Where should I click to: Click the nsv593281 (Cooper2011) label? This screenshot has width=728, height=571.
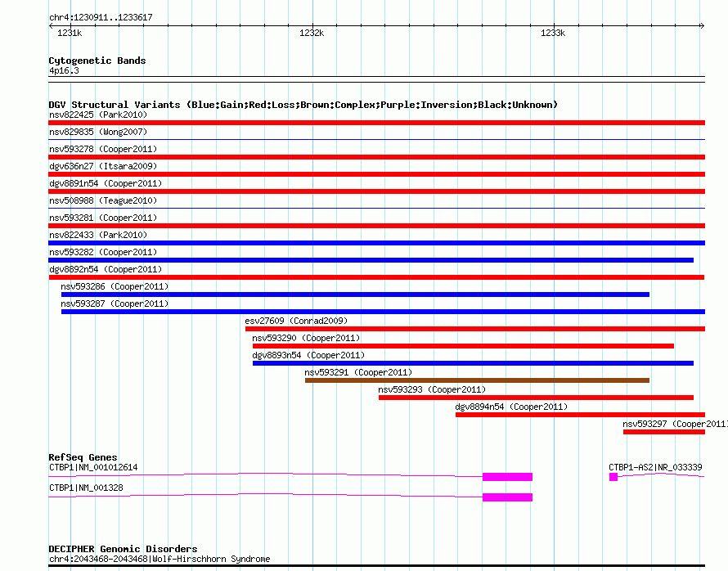tap(103, 218)
